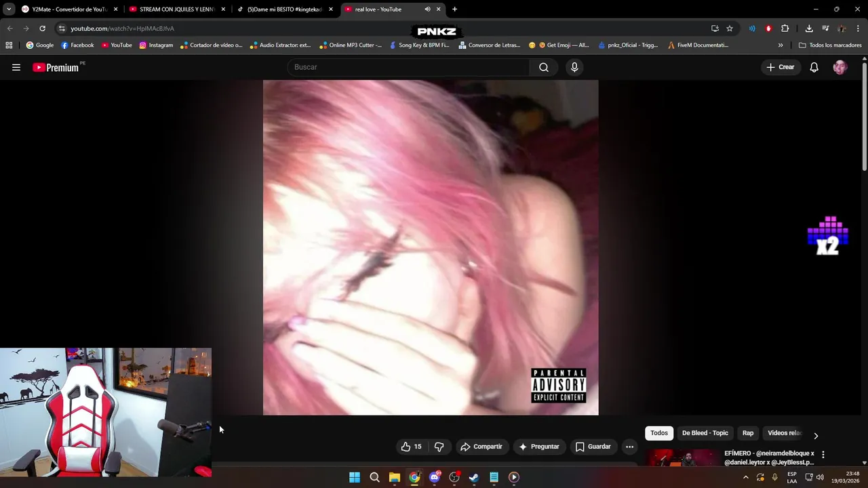868x488 pixels.
Task: Open the blue sound-wave extension
Action: (752, 28)
